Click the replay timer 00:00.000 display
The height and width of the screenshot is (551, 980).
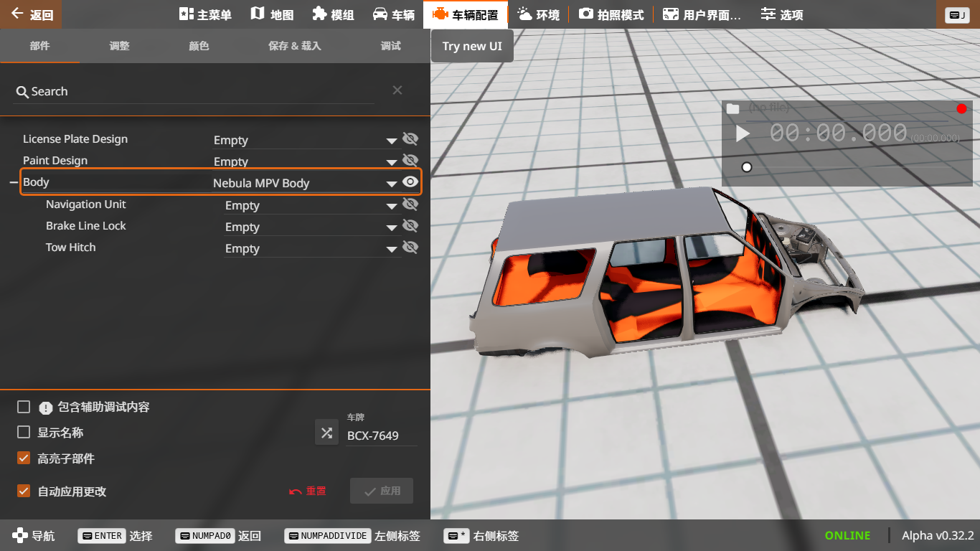click(x=839, y=133)
